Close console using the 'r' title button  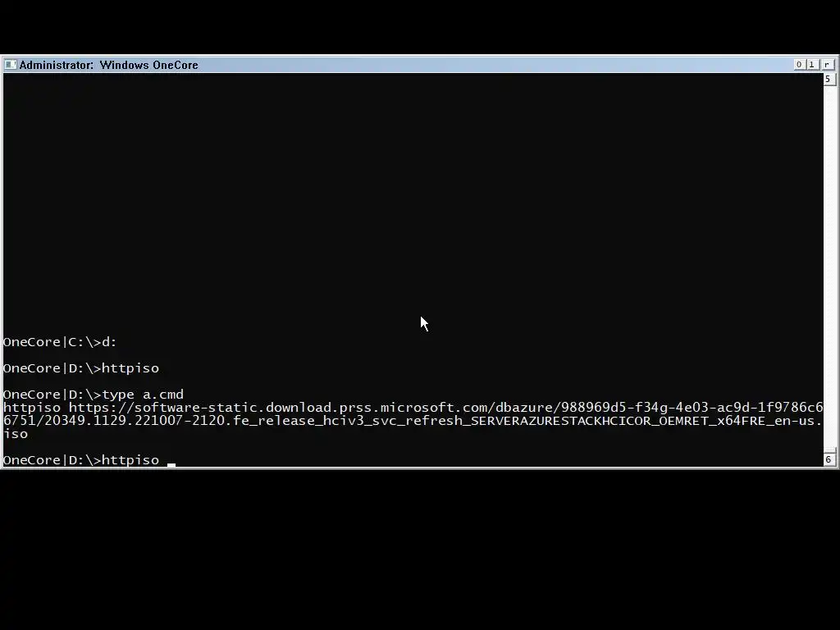827,64
